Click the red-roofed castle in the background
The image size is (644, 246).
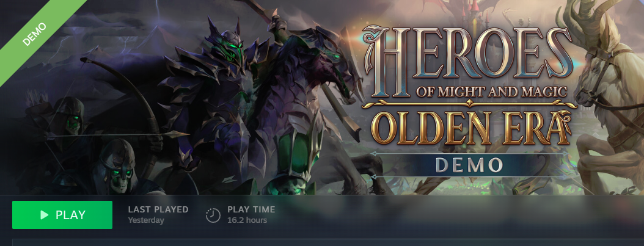pyautogui.click(x=475, y=12)
